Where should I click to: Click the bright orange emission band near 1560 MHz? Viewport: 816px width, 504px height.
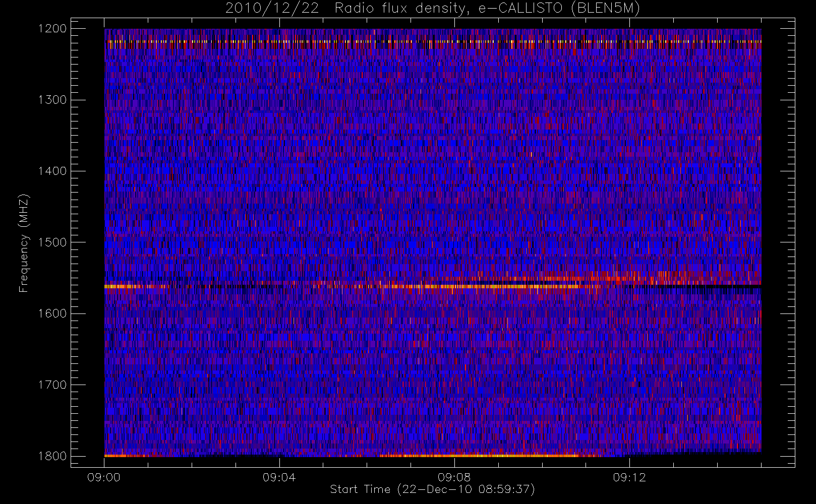tap(353, 286)
